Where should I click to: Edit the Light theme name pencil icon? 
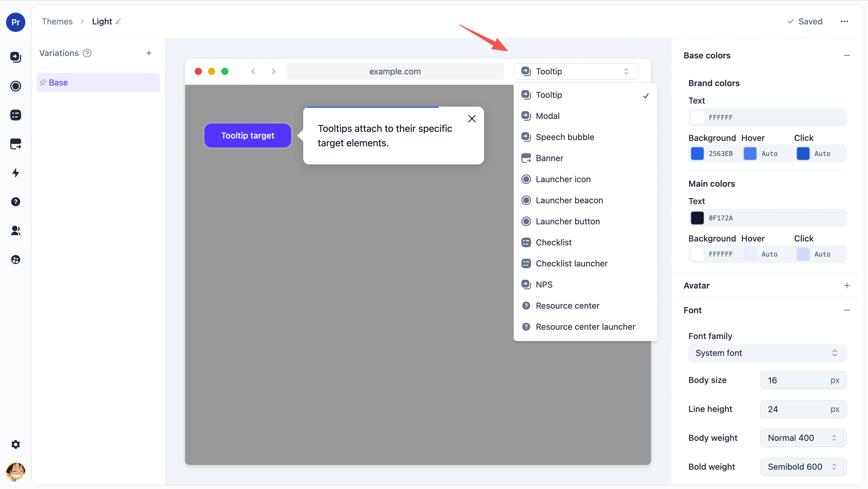coord(118,22)
